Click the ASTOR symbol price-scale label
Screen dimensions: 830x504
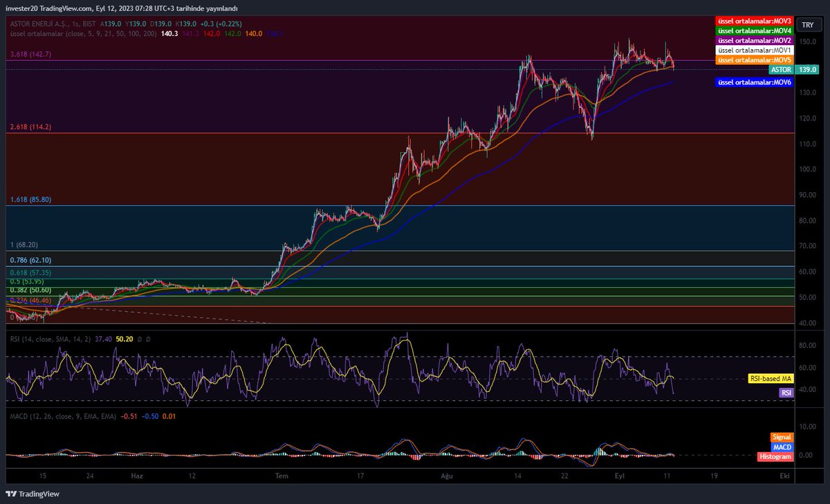(x=781, y=70)
